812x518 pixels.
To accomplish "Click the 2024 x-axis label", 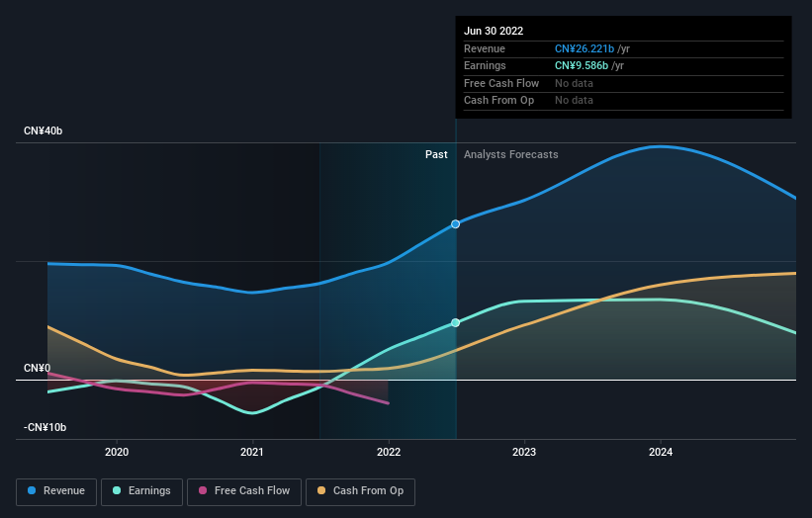I will [661, 453].
